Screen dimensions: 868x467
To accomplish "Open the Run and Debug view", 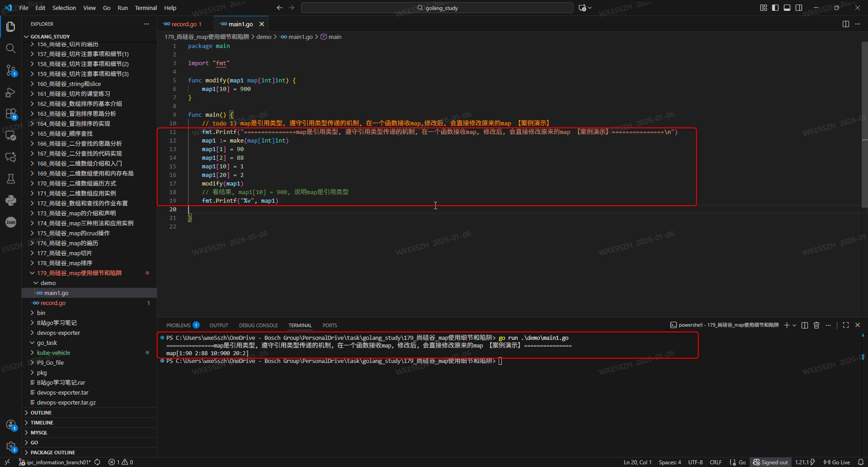I will [x=11, y=92].
